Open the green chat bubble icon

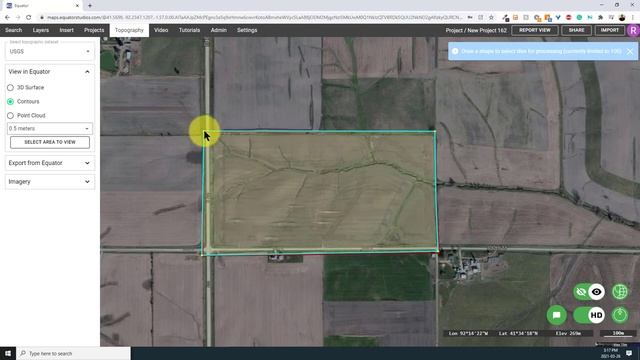pos(556,315)
